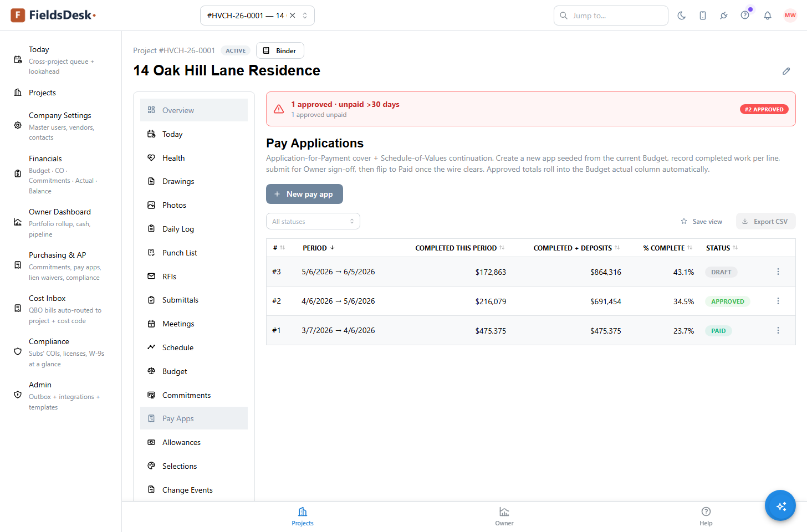Click DRAFT status of pay app #3

coord(721,272)
